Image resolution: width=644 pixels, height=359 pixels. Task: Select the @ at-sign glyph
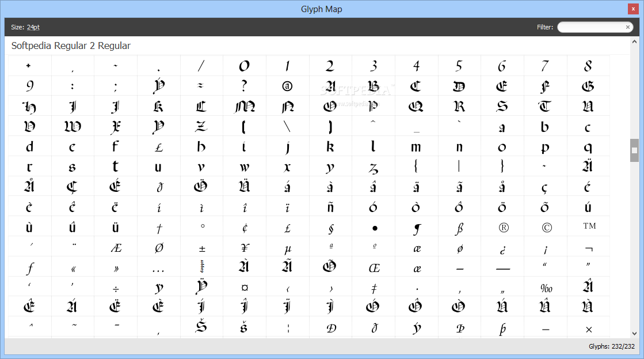click(x=288, y=86)
